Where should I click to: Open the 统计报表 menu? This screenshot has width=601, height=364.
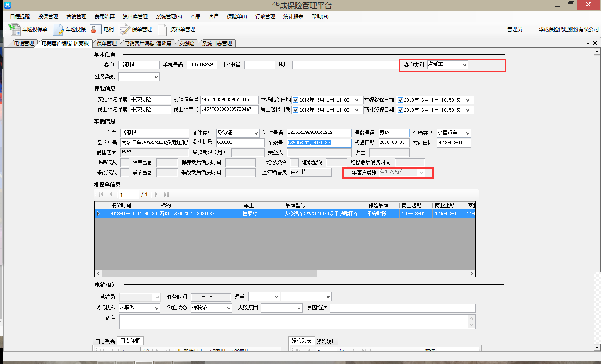click(x=293, y=17)
